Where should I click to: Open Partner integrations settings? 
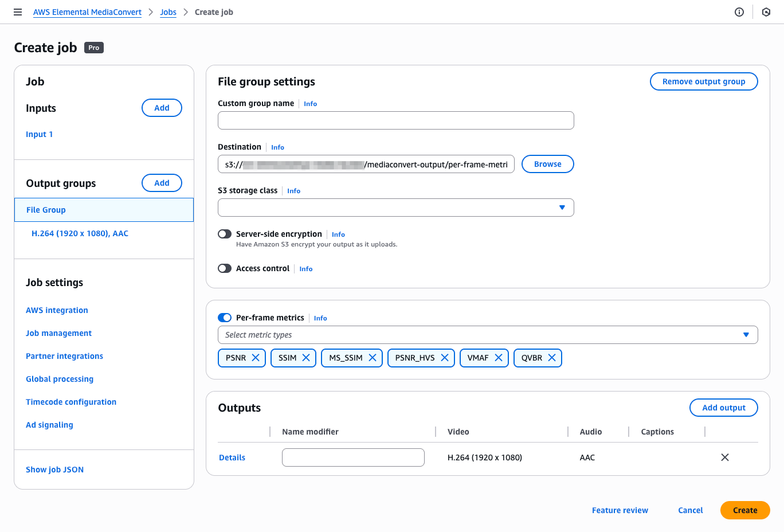pos(64,356)
